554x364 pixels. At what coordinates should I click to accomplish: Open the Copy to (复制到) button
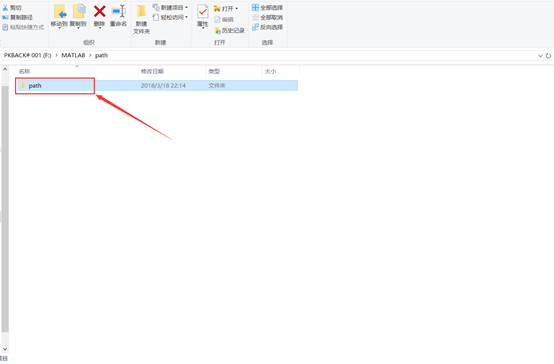[78, 16]
